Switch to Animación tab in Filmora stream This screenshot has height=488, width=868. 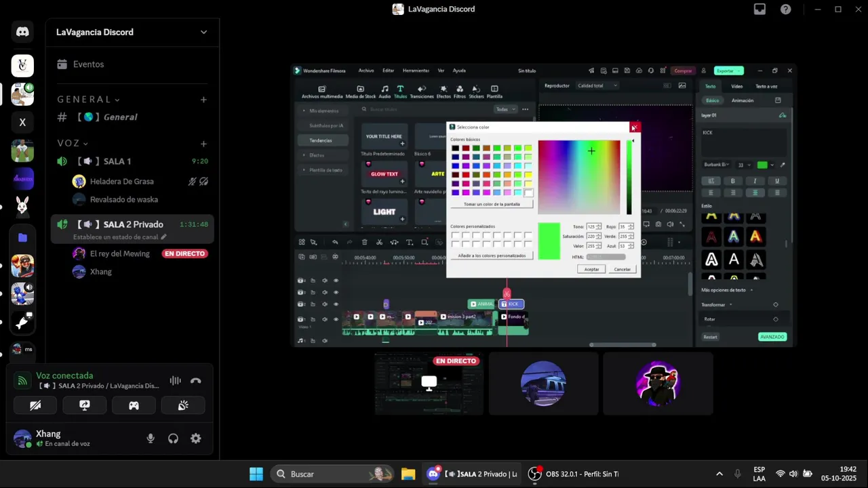tap(743, 100)
